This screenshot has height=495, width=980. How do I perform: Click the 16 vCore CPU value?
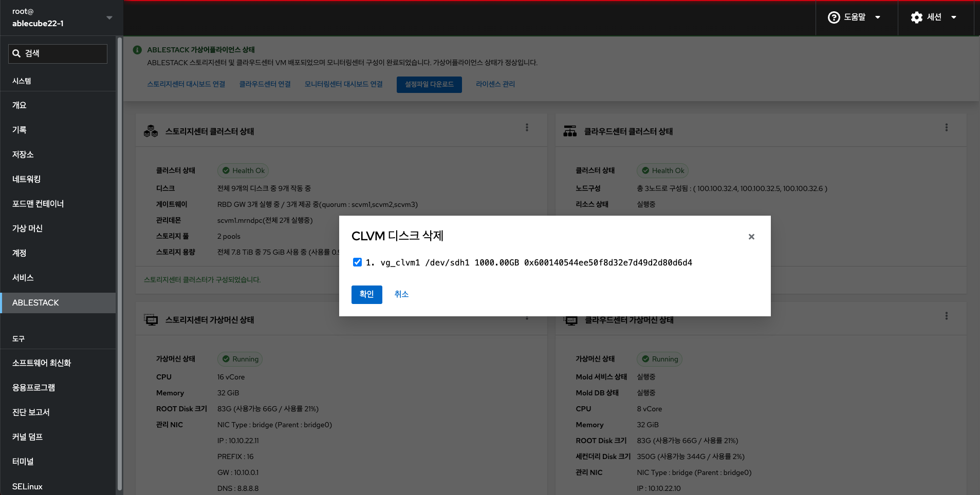point(231,377)
